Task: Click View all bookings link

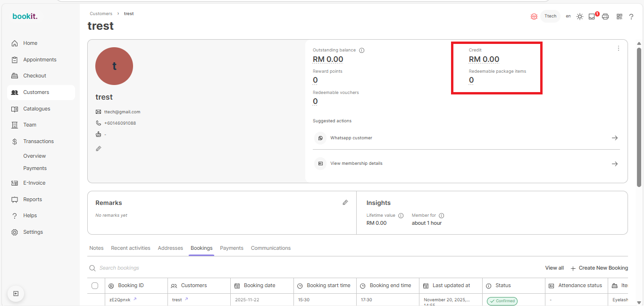Action: coord(554,268)
